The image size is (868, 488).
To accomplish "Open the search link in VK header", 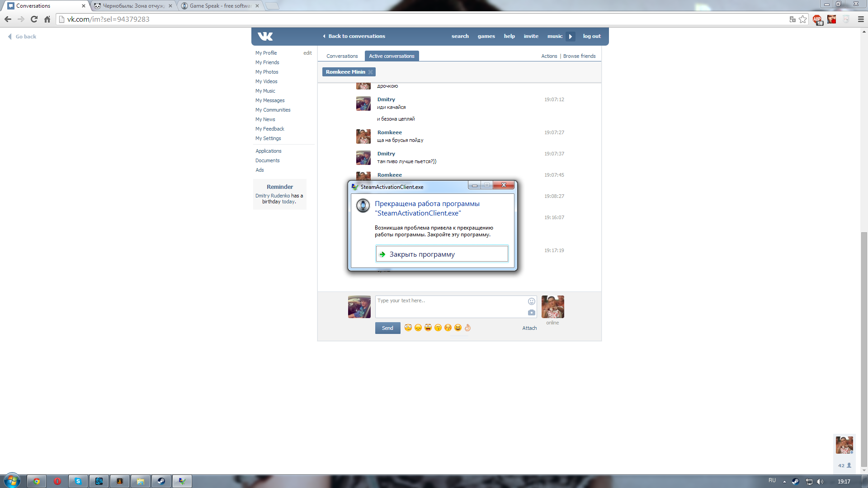I will tap(460, 36).
